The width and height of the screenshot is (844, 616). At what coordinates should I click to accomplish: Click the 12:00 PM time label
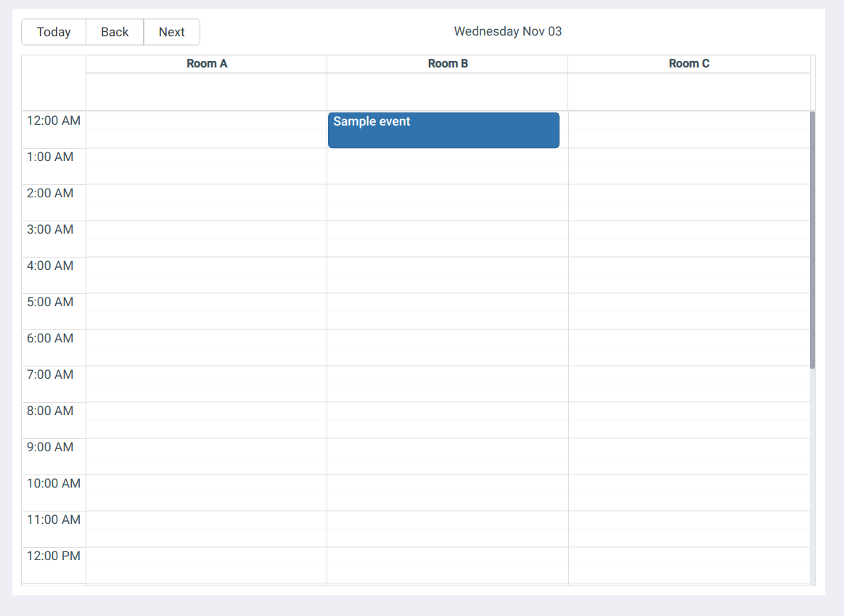(x=54, y=557)
